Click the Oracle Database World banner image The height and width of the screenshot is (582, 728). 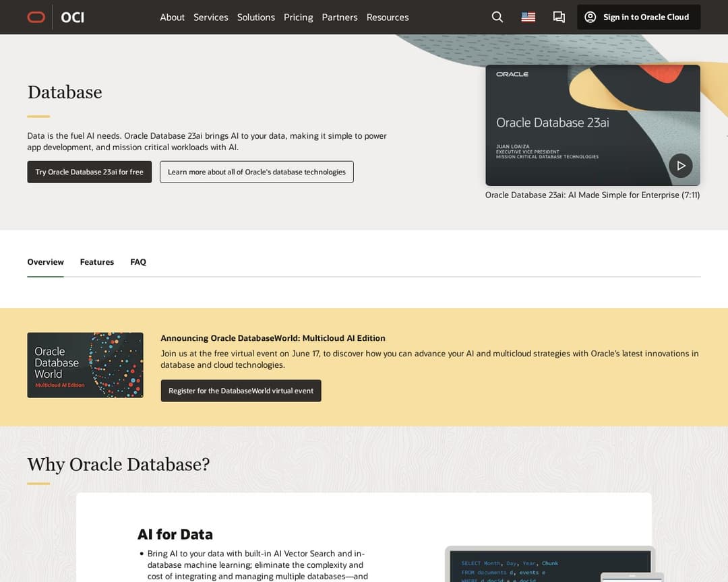(86, 365)
